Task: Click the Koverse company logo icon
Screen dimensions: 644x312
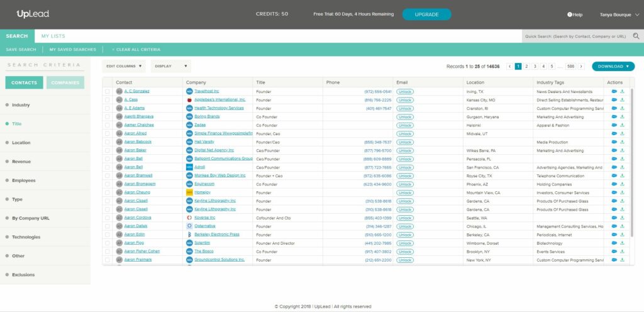Action: [x=189, y=217]
